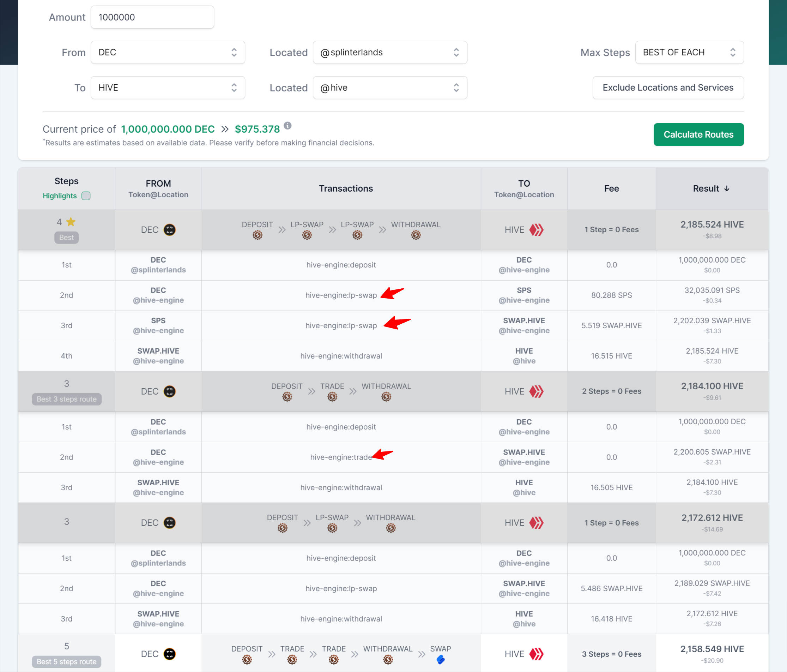Viewport: 787px width, 672px height.
Task: Click the DEC coin icon in Best 5 steps route
Action: (169, 654)
